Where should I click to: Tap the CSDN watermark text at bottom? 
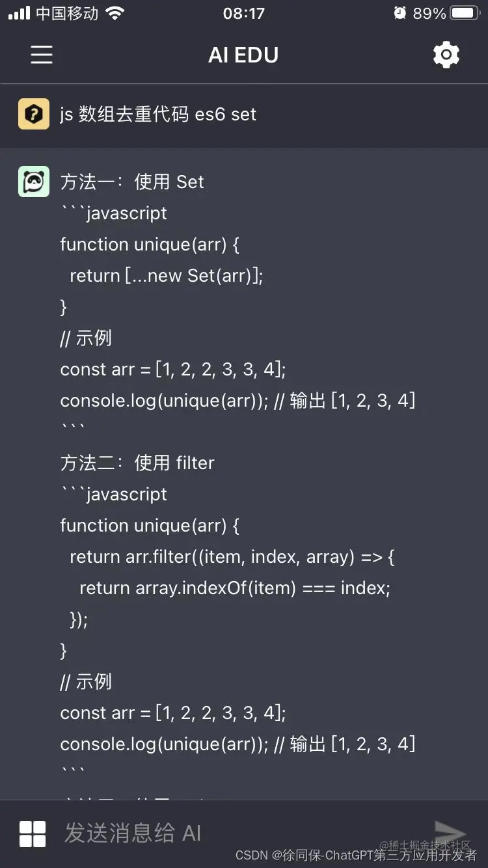click(356, 855)
